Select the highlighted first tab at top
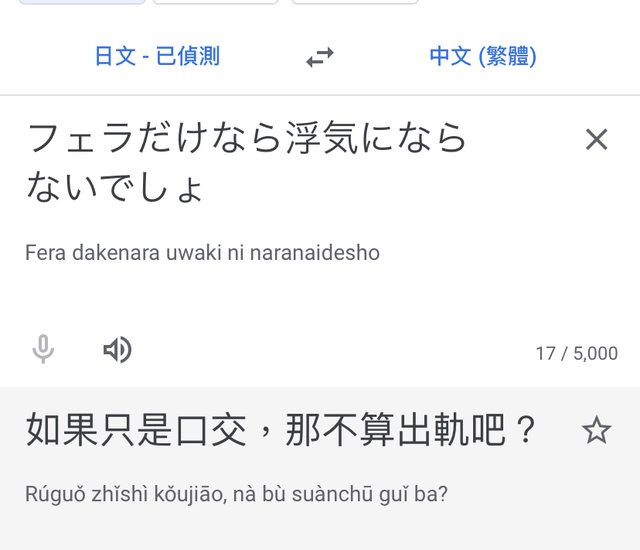The height and width of the screenshot is (550, 640). point(82,2)
